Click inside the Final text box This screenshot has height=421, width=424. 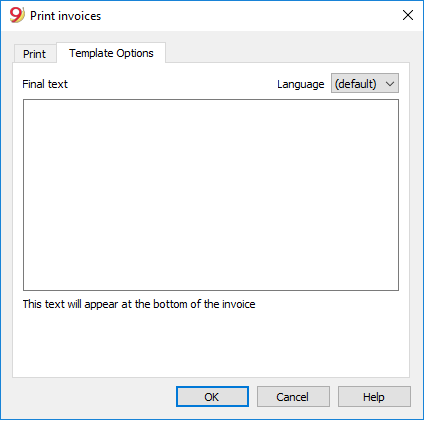point(211,195)
